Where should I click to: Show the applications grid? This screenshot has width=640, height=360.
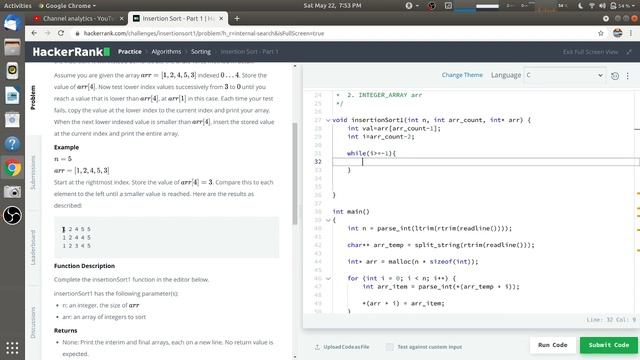tap(12, 348)
